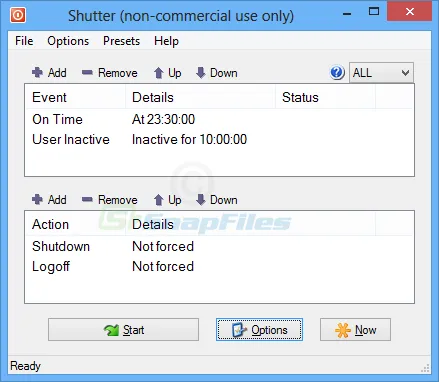Move action Down in actions toolbar

217,200
